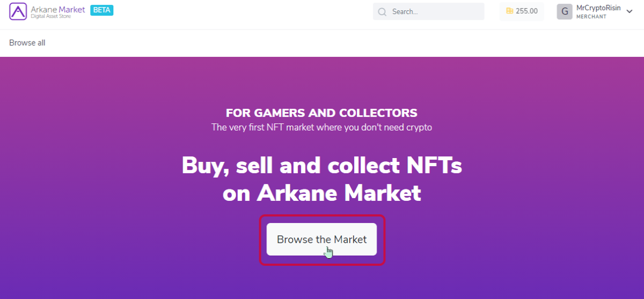Click the gold coin balance icon
Image resolution: width=644 pixels, height=299 pixels.
click(509, 11)
